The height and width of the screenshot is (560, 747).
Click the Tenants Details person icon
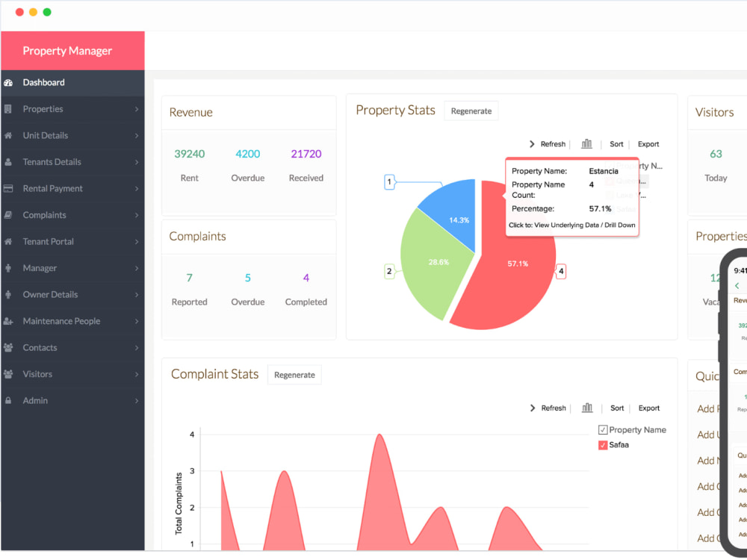click(x=8, y=162)
